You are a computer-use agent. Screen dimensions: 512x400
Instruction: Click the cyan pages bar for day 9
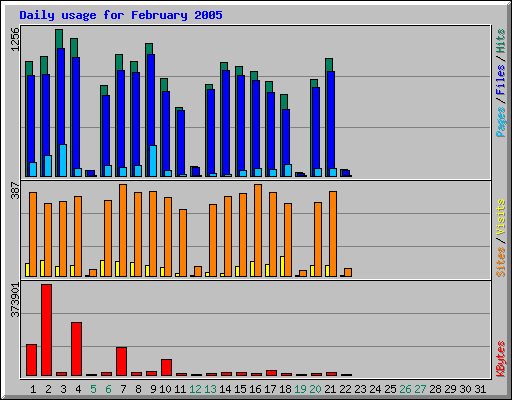click(153, 161)
